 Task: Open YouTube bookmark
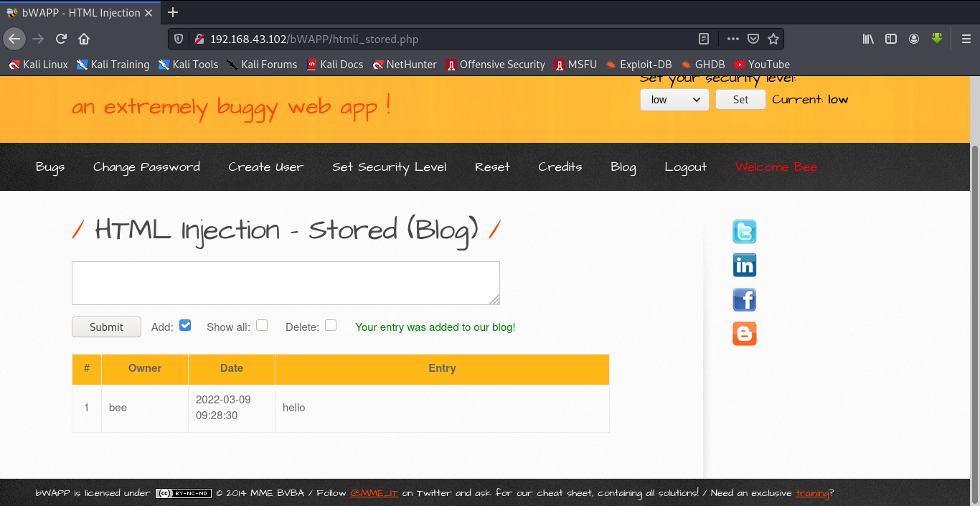pos(762,65)
